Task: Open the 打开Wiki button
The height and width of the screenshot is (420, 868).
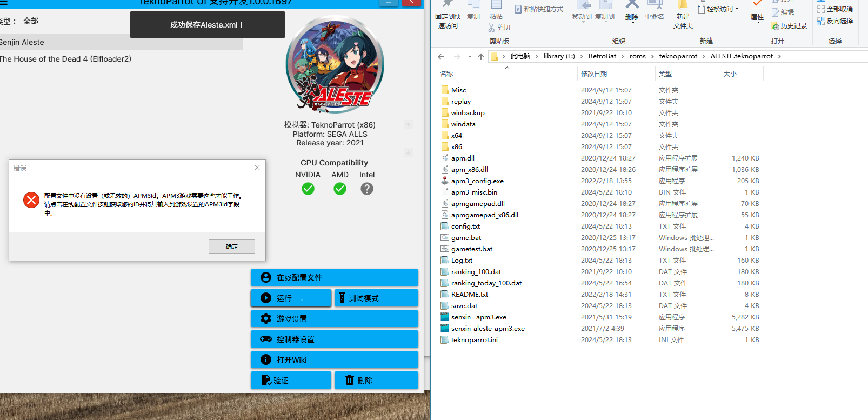Action: [x=334, y=359]
